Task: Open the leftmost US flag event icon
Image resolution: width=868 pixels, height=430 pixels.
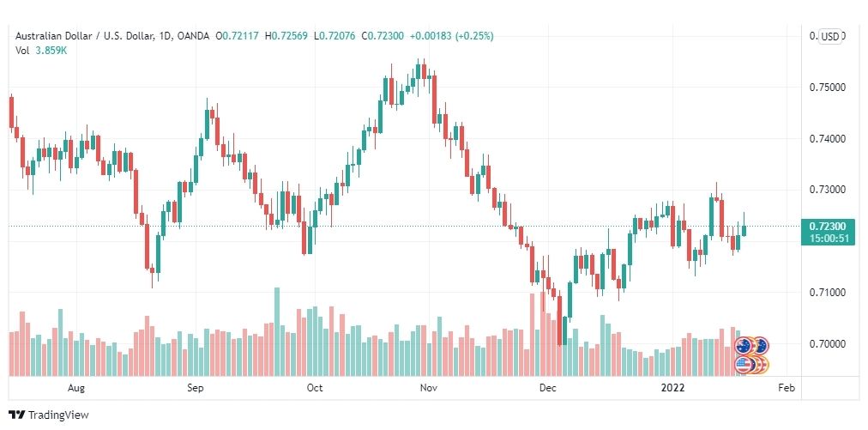Action: (744, 365)
